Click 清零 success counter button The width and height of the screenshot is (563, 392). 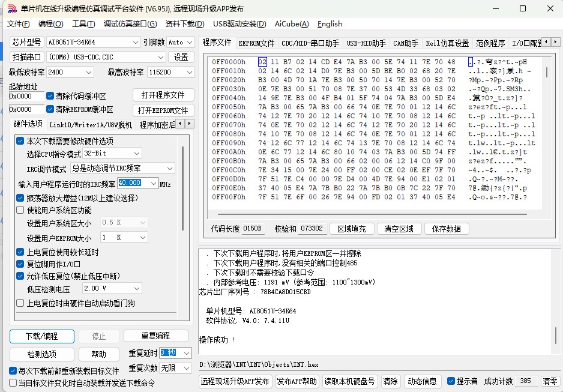pyautogui.click(x=550, y=381)
